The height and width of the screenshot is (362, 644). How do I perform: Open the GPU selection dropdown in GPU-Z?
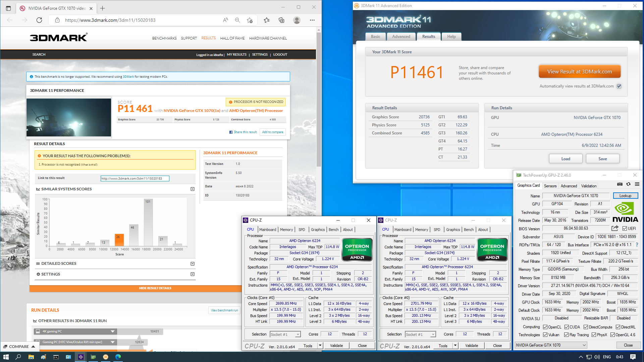(551, 345)
